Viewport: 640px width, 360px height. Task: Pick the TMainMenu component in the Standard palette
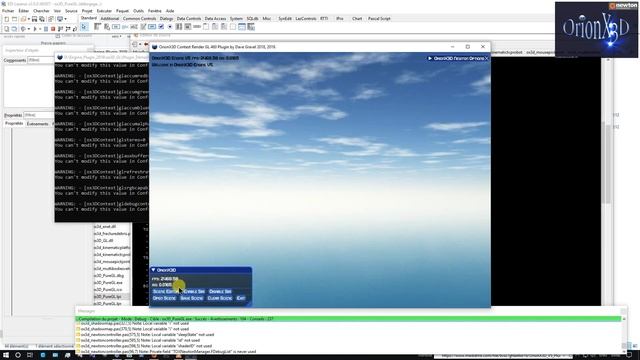(97, 27)
